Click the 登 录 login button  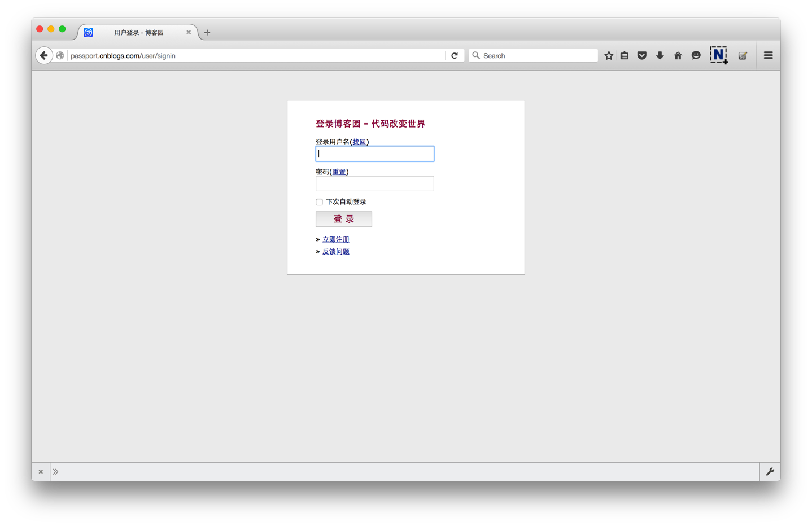coord(343,219)
